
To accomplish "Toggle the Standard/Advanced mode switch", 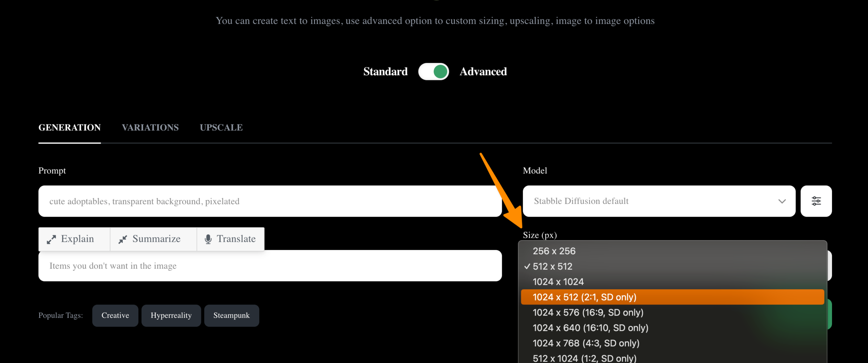I will [433, 71].
